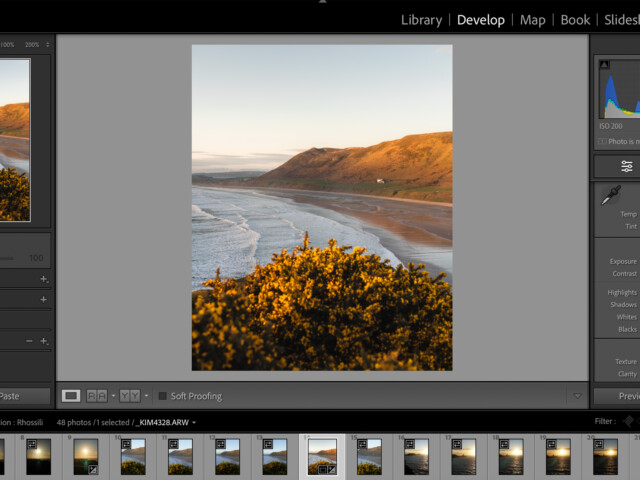Image resolution: width=640 pixels, height=480 pixels.
Task: Click the shadow clipping triangle in histogram
Action: [604, 65]
